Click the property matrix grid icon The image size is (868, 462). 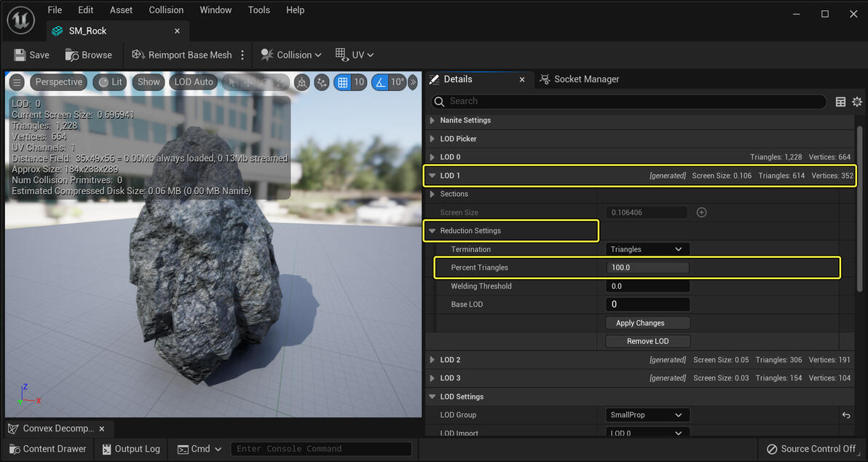(x=840, y=102)
